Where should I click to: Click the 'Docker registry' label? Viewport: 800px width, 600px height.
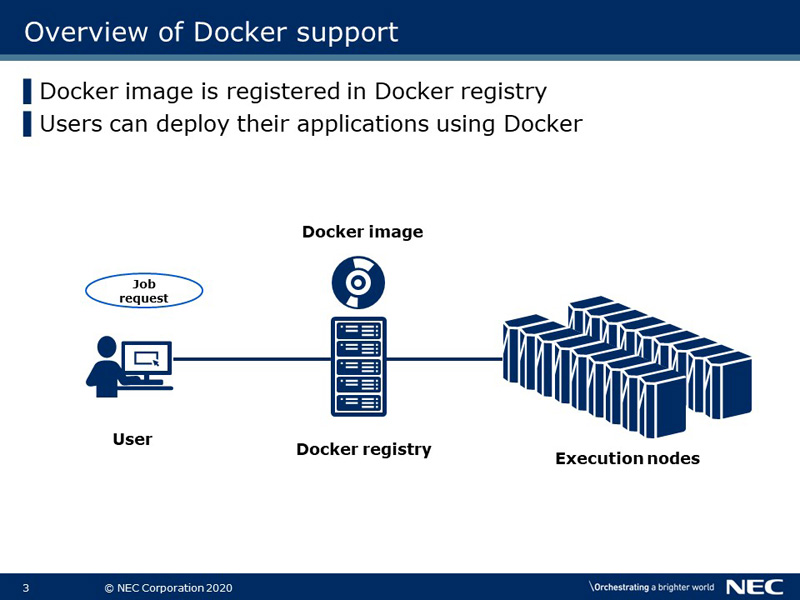click(x=364, y=449)
